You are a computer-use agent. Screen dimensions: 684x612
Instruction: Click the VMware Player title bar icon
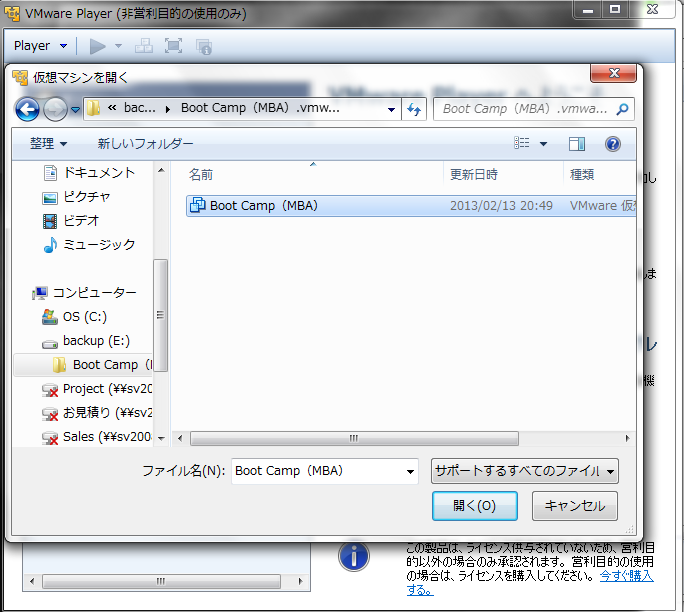12,14
